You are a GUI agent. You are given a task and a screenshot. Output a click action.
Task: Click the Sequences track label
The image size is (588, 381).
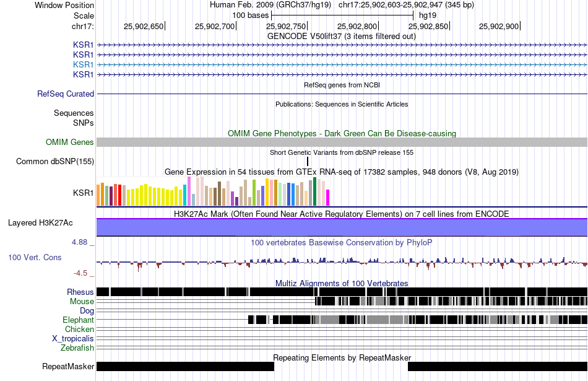tap(74, 113)
